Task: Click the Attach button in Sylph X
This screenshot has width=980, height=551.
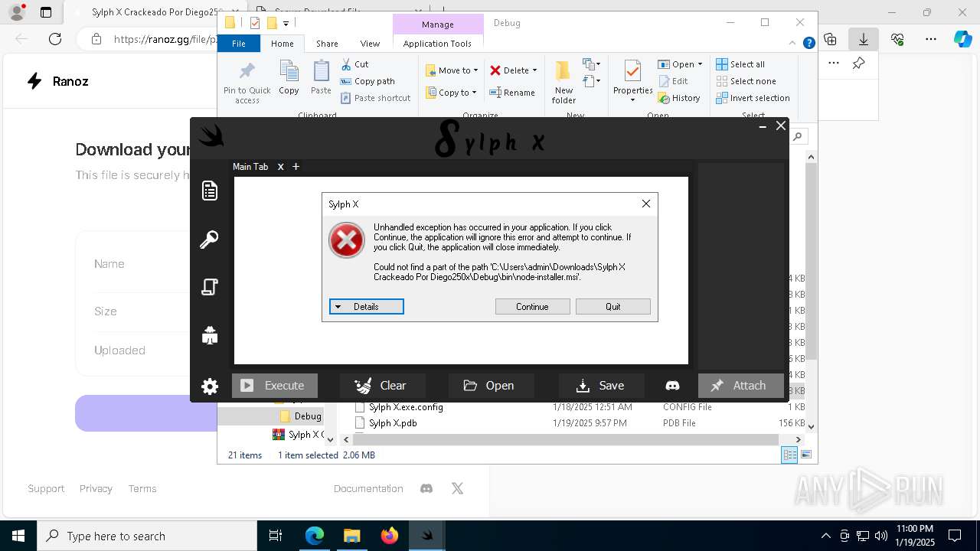Action: 740,386
